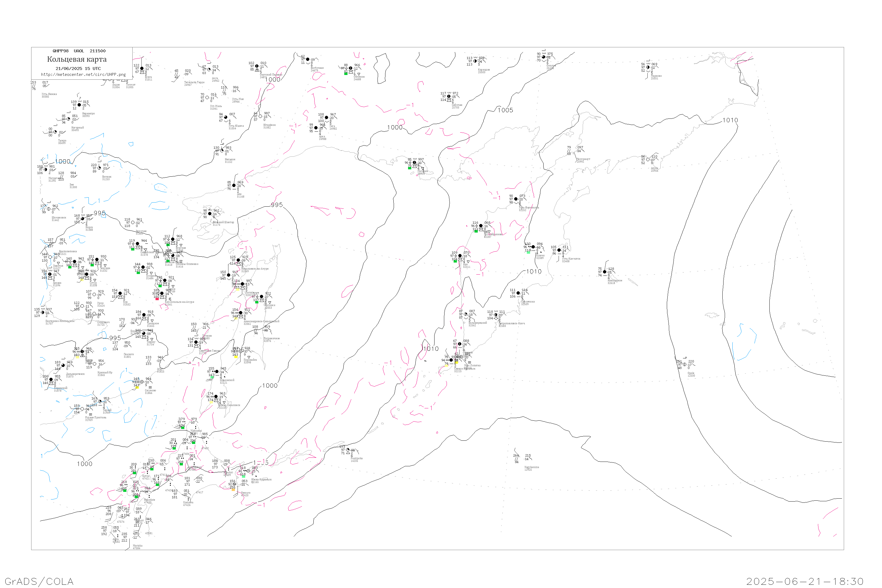Click the Усть-Камчатск station filled circle
The width and height of the screenshot is (882, 588).
(x=559, y=250)
